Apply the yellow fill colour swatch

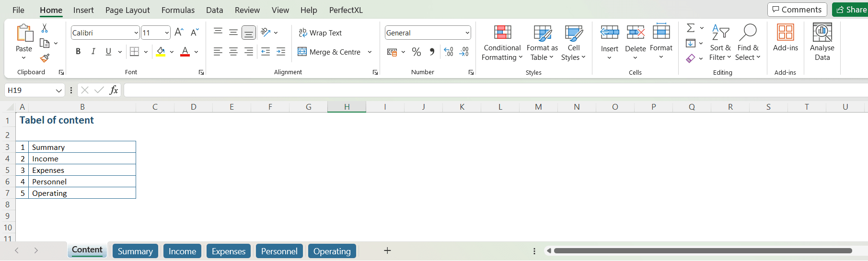161,52
